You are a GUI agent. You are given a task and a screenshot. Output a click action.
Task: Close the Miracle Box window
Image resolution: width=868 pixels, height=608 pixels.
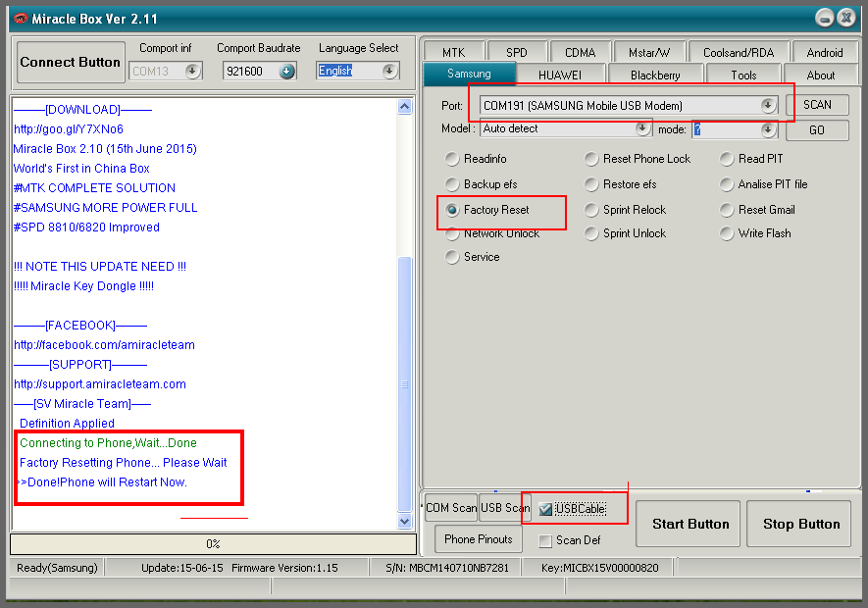coord(846,19)
